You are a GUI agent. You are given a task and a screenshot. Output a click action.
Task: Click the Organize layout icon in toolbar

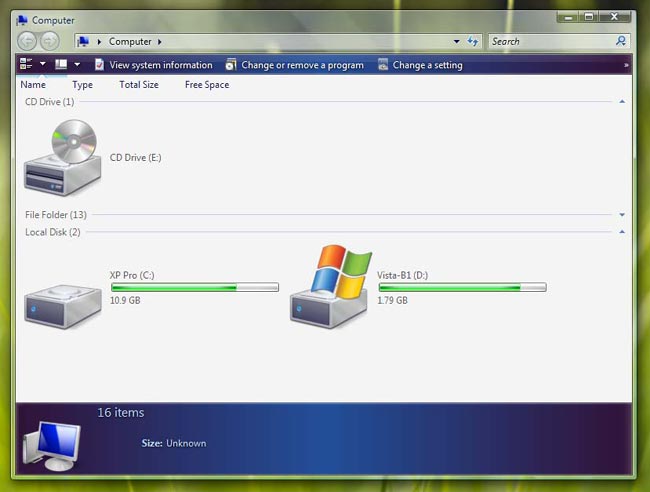26,65
